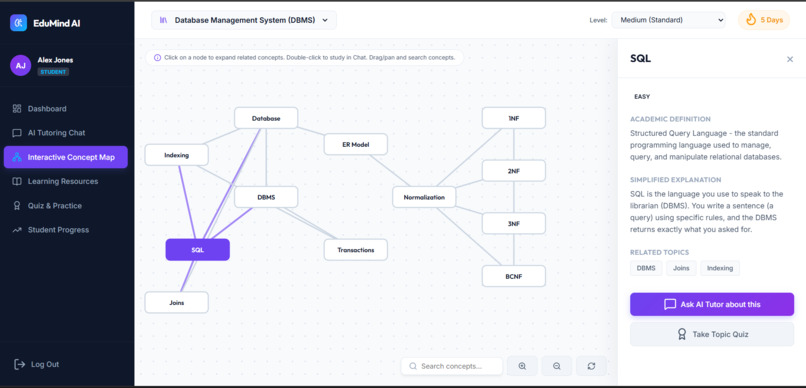This screenshot has width=806, height=388.
Task: Select the DBMS node on the map
Action: tap(266, 197)
